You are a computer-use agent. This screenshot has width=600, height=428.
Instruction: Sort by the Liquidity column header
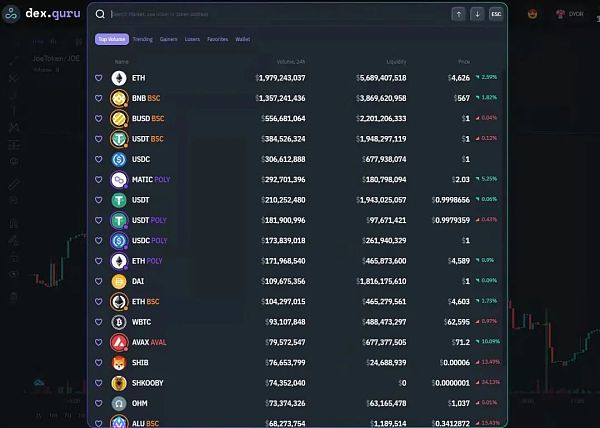click(x=396, y=62)
